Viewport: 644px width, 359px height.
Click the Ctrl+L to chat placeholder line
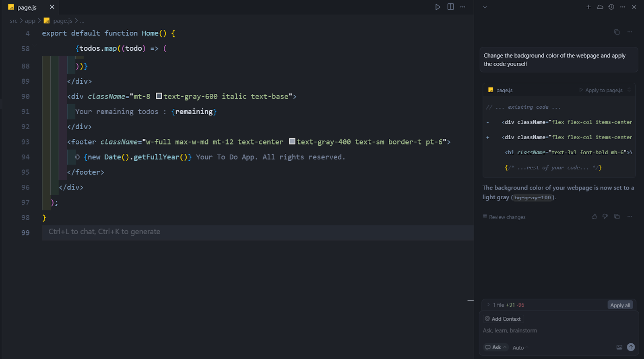pyautogui.click(x=258, y=233)
